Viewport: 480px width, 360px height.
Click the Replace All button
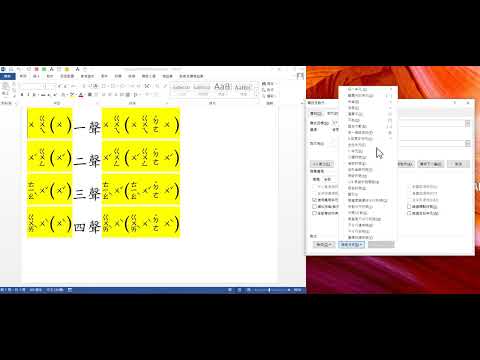pos(405,164)
